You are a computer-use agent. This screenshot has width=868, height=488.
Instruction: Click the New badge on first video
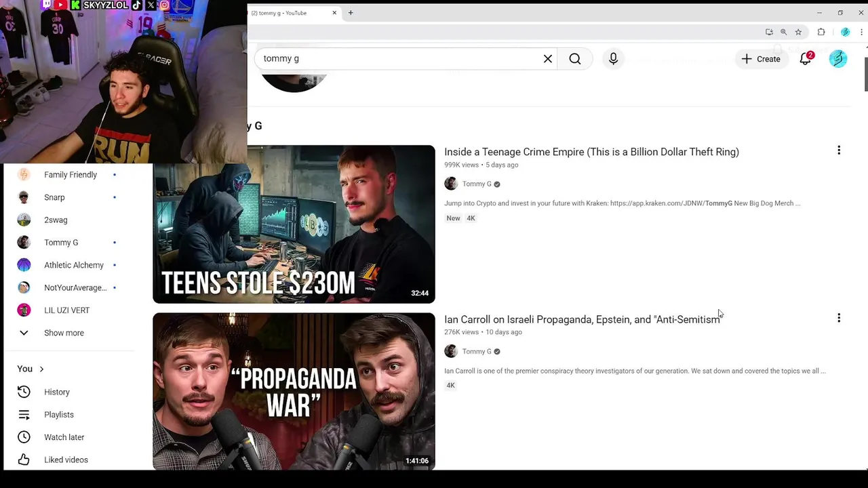[453, 218]
